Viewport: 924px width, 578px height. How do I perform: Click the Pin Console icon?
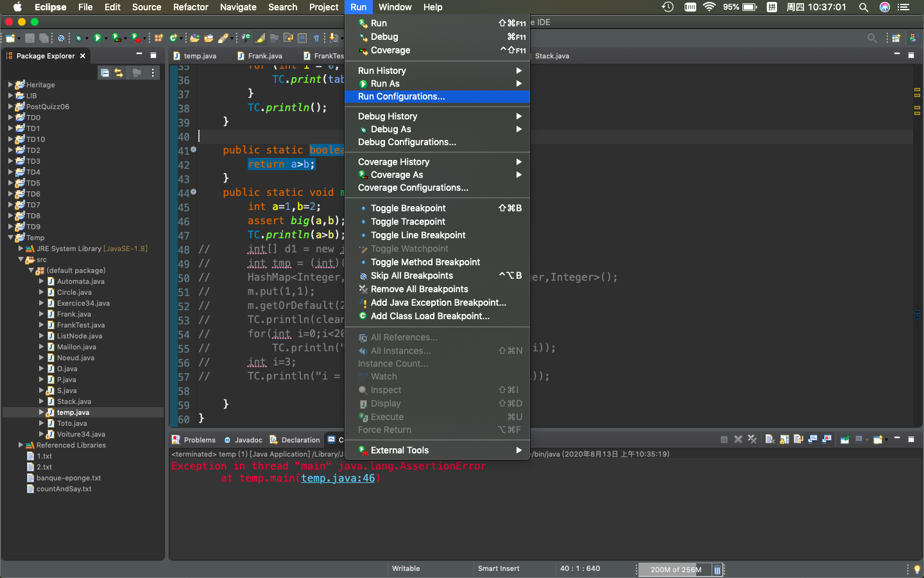click(x=844, y=440)
